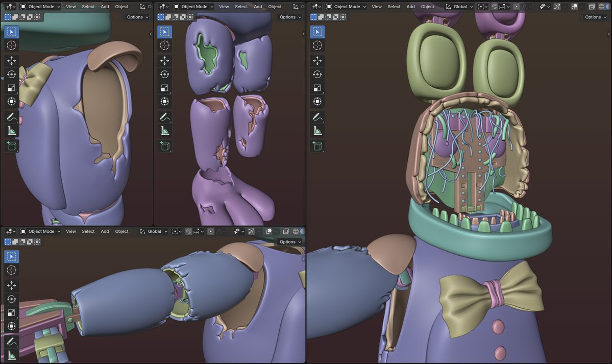The image size is (612, 364).
Task: Open object visibility dropdown in right viewport
Action: pos(544,7)
